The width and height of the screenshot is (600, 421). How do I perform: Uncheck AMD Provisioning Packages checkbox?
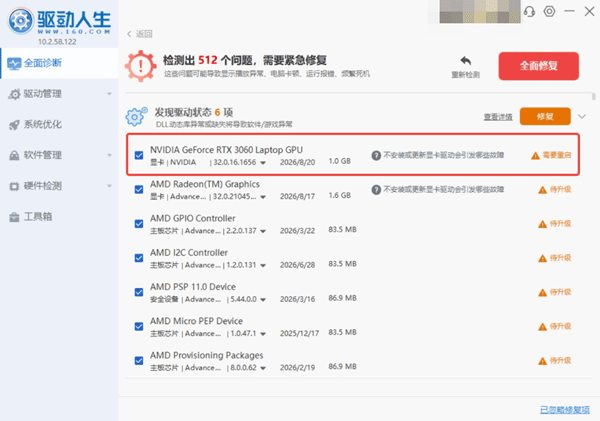click(139, 361)
